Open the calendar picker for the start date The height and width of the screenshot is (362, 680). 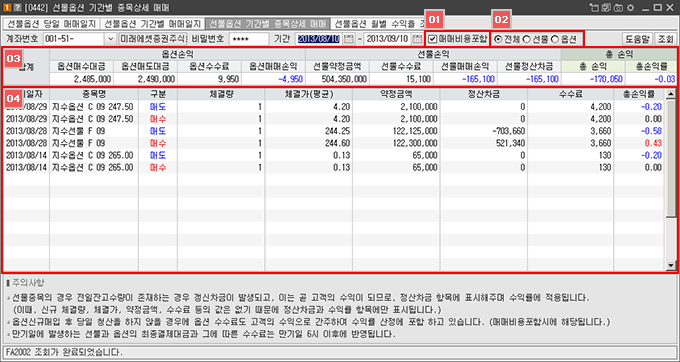(348, 39)
